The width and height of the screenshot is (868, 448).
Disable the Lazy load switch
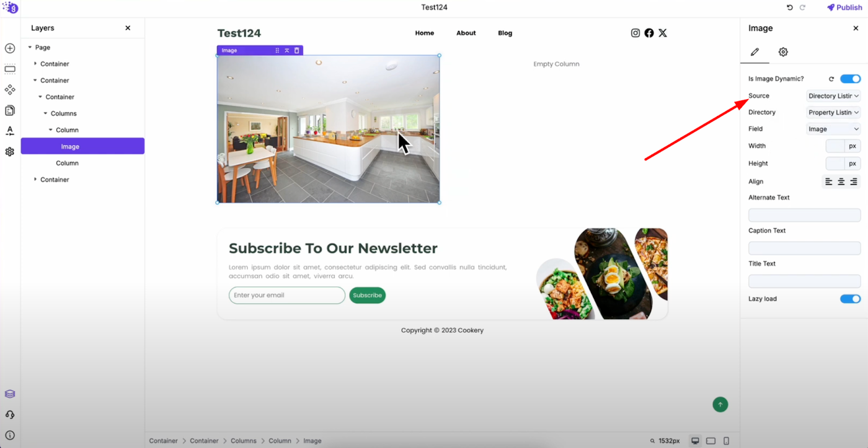click(850, 299)
